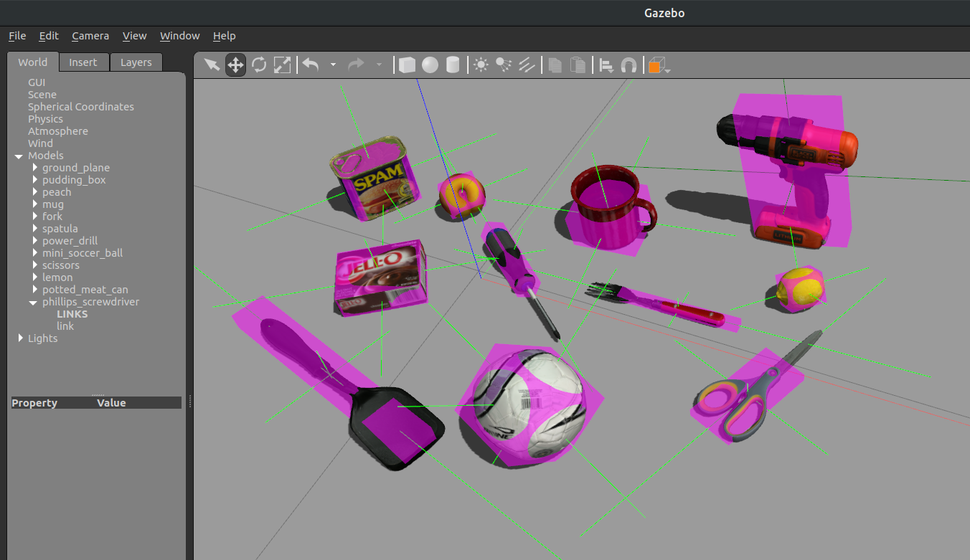970x560 pixels.
Task: Select the spatula model entry
Action: coord(60,229)
